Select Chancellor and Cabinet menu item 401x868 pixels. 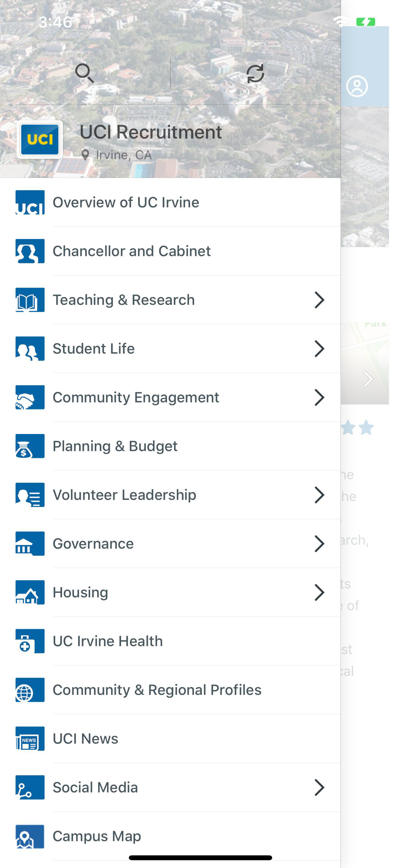click(x=170, y=251)
